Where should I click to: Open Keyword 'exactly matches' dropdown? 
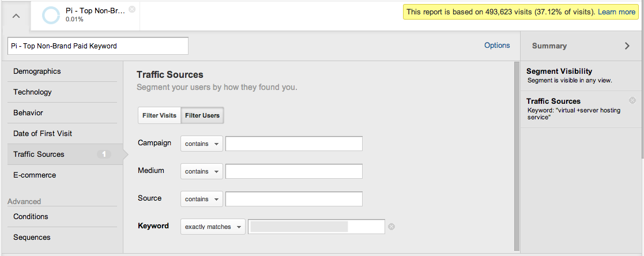pos(213,227)
